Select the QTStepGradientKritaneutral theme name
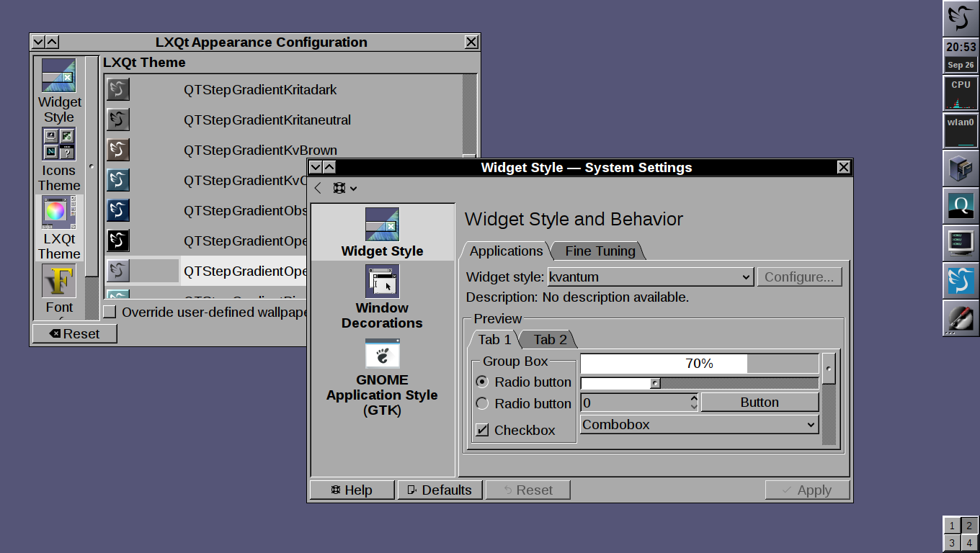 coord(267,120)
